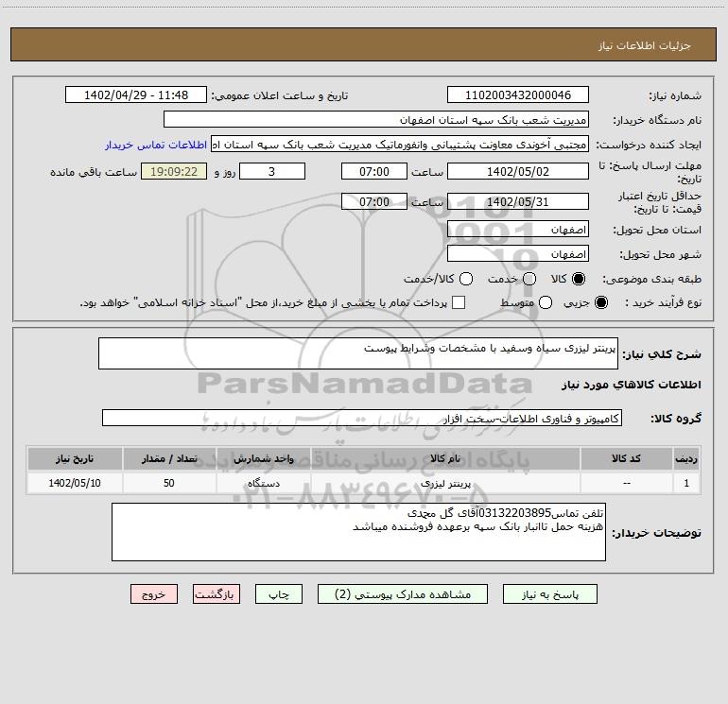
Task: Click the days remaining field showing 3
Action: pyautogui.click(x=272, y=171)
